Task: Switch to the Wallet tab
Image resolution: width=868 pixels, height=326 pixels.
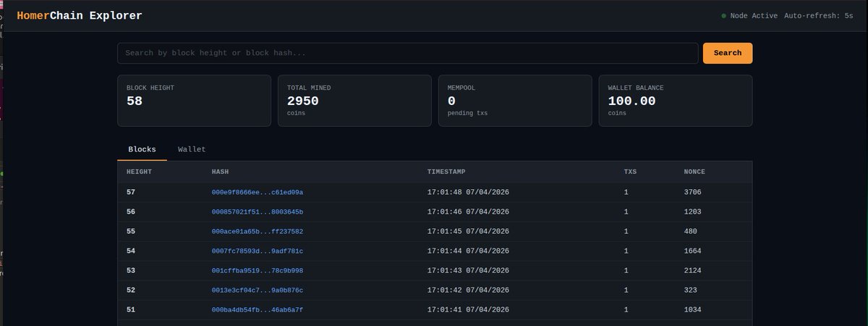Action: coord(192,149)
